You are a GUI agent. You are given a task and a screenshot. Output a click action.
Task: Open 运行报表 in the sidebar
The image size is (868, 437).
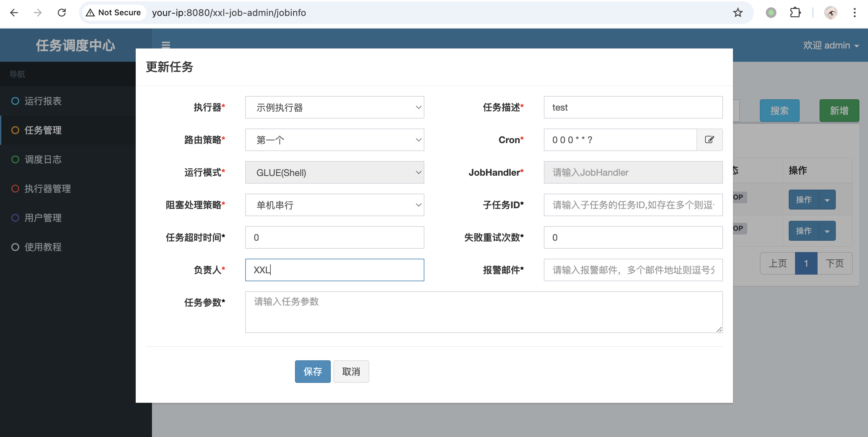(x=43, y=101)
